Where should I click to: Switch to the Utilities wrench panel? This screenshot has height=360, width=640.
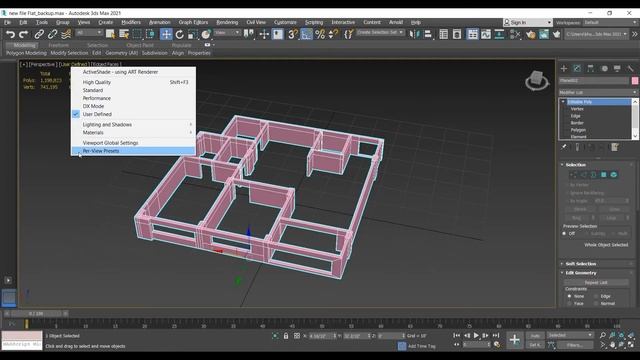(x=631, y=69)
